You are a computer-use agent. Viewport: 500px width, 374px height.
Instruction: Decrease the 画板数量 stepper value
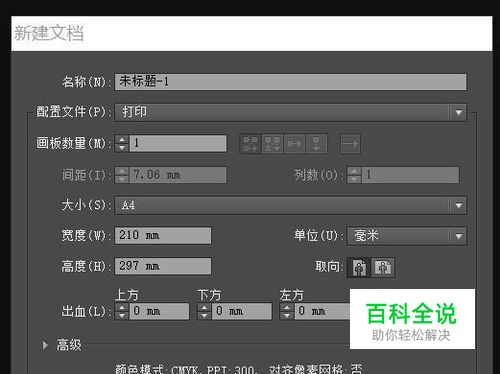click(122, 147)
